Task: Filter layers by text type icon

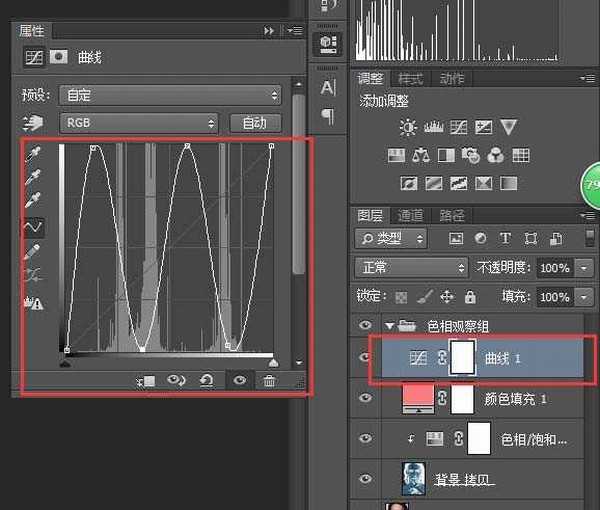Action: click(x=504, y=238)
